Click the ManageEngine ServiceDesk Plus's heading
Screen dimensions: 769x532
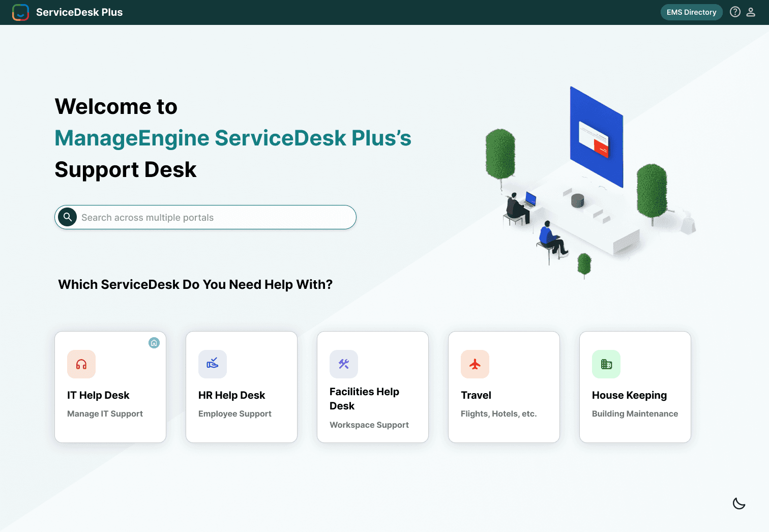tap(233, 138)
